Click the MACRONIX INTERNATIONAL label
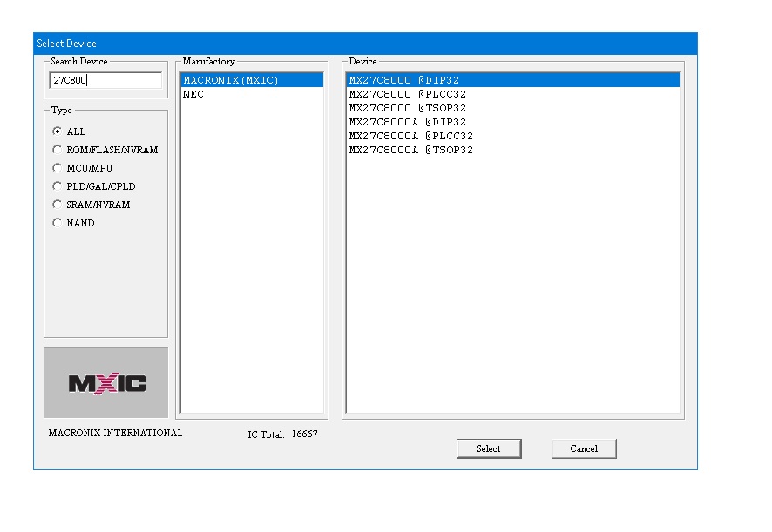This screenshot has width=772, height=532. (115, 433)
